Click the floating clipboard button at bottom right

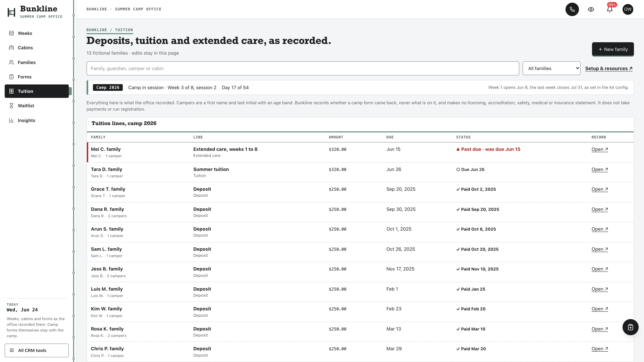630,327
